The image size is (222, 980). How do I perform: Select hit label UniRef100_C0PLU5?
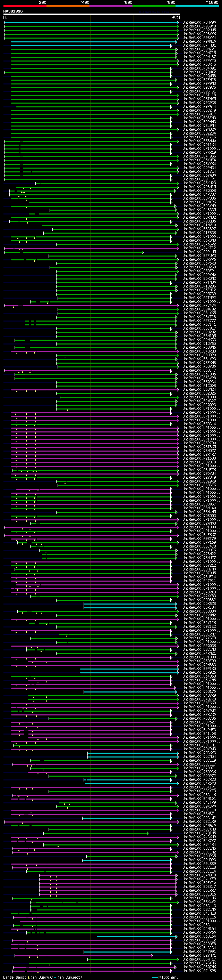[199, 252]
